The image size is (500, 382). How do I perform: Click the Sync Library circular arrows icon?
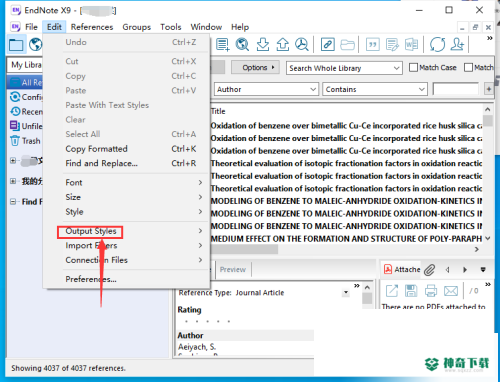point(437,44)
